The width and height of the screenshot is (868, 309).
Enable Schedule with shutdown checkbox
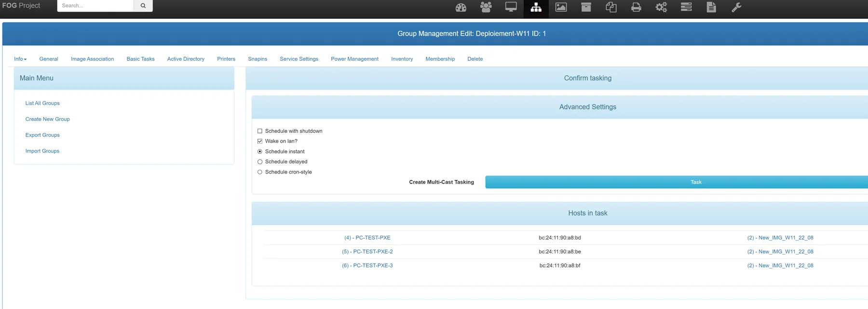(260, 131)
